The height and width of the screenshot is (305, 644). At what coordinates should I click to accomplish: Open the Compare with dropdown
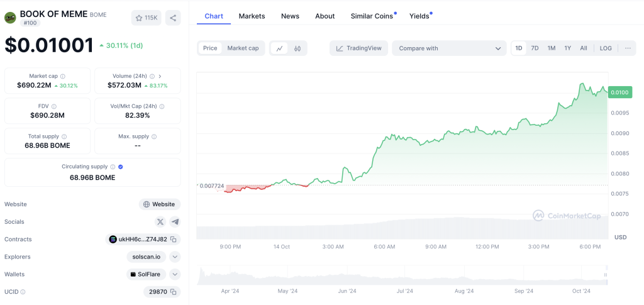tap(449, 48)
